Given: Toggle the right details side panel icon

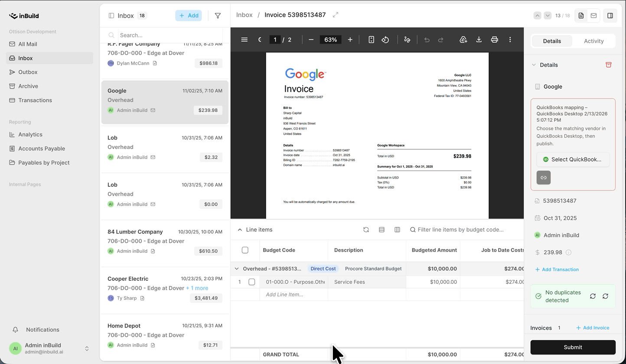Looking at the screenshot, I should [x=610, y=16].
